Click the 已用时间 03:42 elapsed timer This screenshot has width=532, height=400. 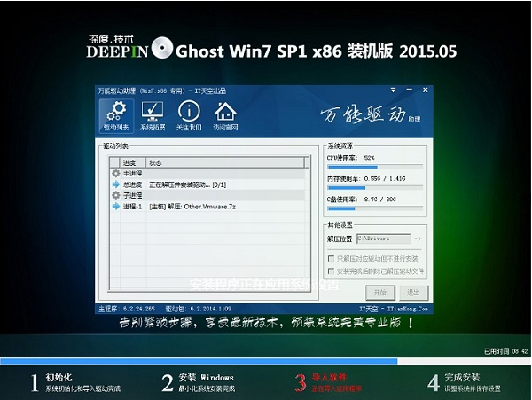click(x=506, y=351)
